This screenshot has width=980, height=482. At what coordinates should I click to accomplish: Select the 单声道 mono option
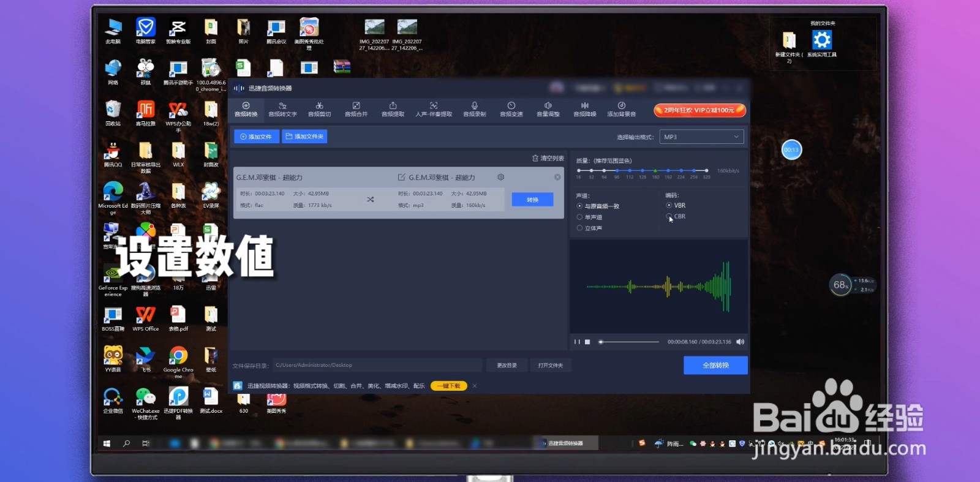click(x=589, y=217)
